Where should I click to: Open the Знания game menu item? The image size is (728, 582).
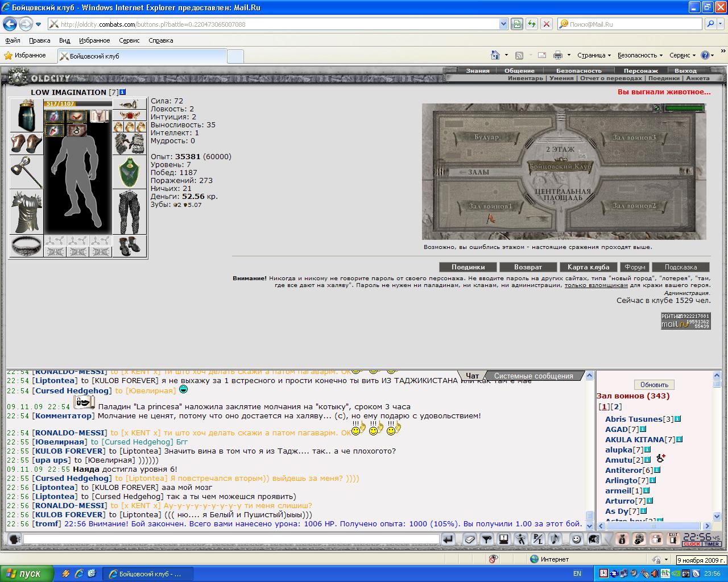tap(478, 71)
